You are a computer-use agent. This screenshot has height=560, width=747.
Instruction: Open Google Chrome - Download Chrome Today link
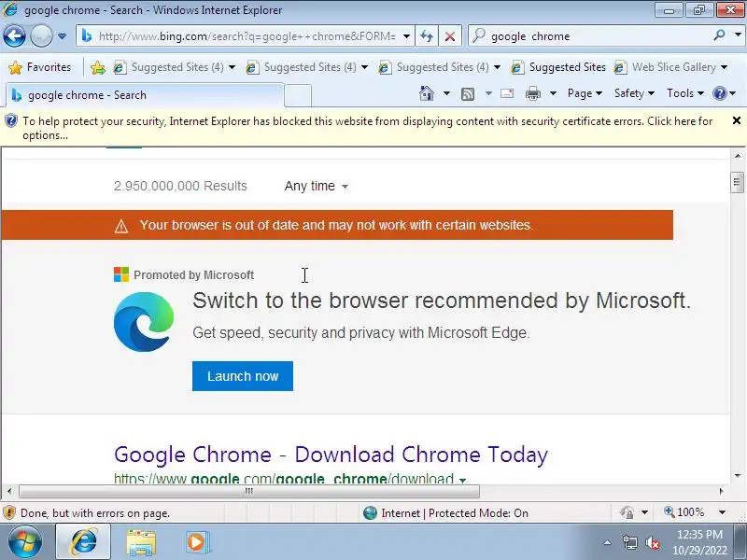tap(331, 455)
